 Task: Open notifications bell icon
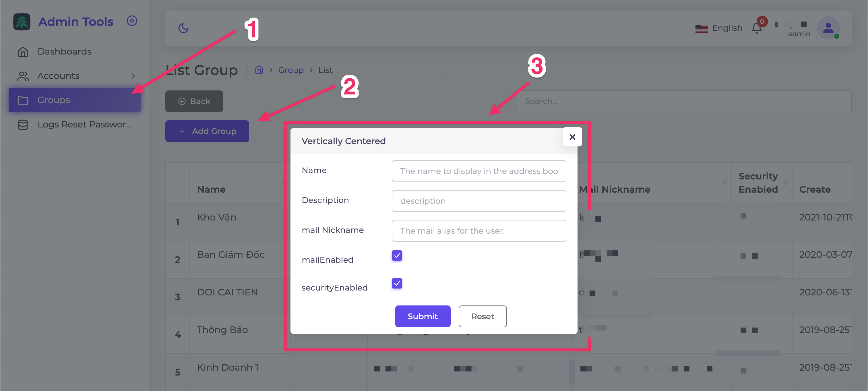click(x=757, y=28)
